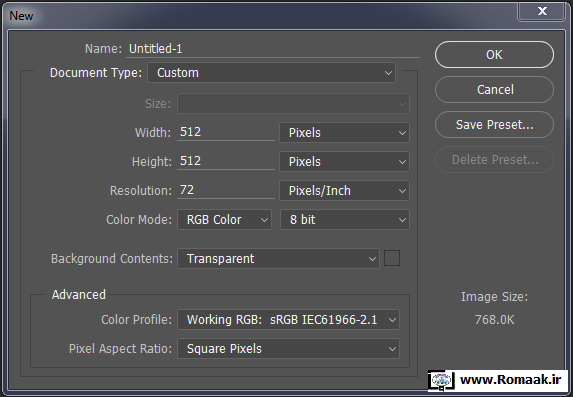Click the Resolution: label
The height and width of the screenshot is (397, 573).
(x=141, y=190)
